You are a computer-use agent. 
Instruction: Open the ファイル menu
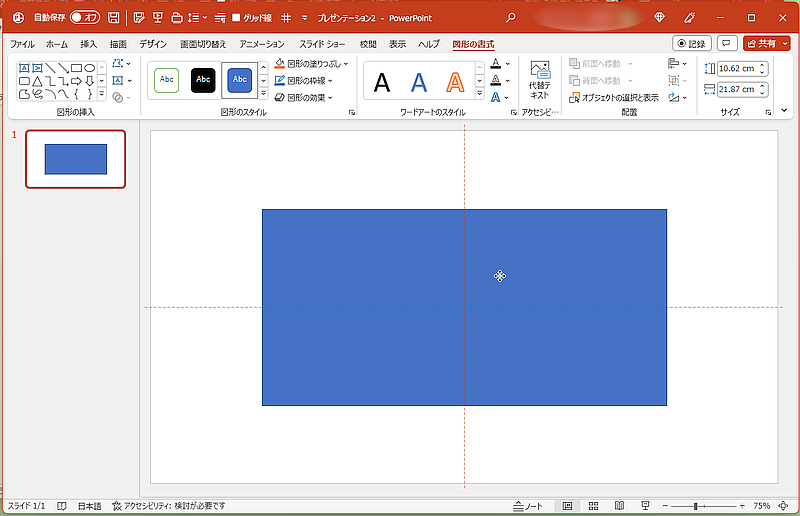click(x=22, y=44)
